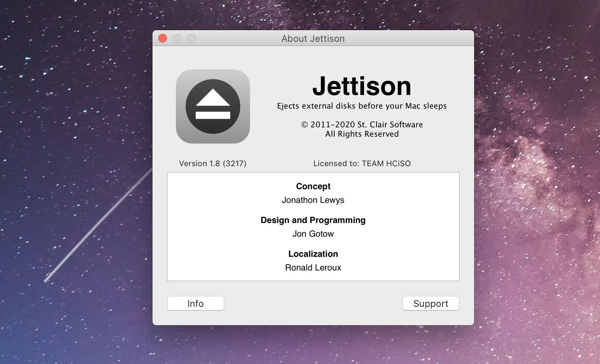Click the large Jettison heading

point(362,86)
